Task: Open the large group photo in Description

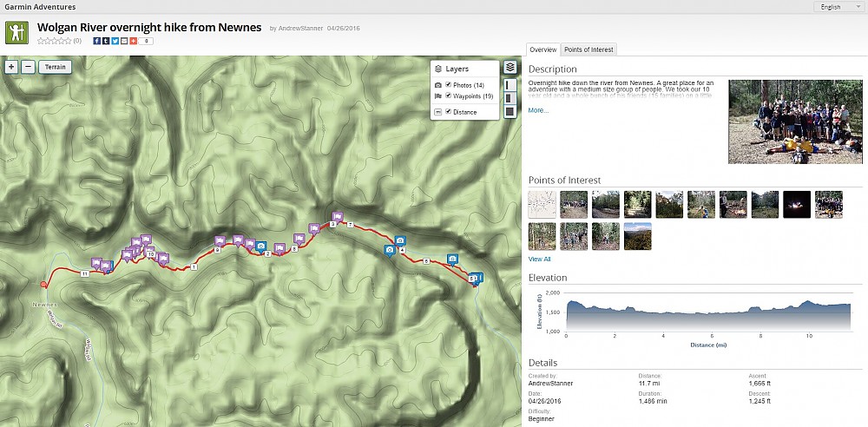Action: click(795, 122)
